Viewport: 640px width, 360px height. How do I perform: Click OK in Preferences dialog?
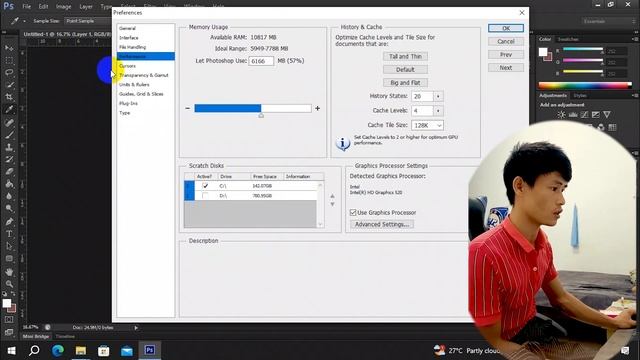[x=506, y=28]
